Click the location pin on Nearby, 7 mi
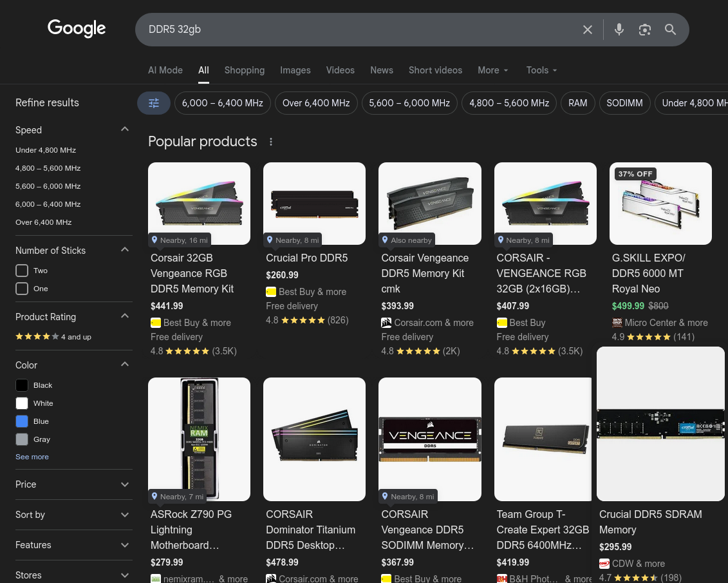 pos(154,496)
